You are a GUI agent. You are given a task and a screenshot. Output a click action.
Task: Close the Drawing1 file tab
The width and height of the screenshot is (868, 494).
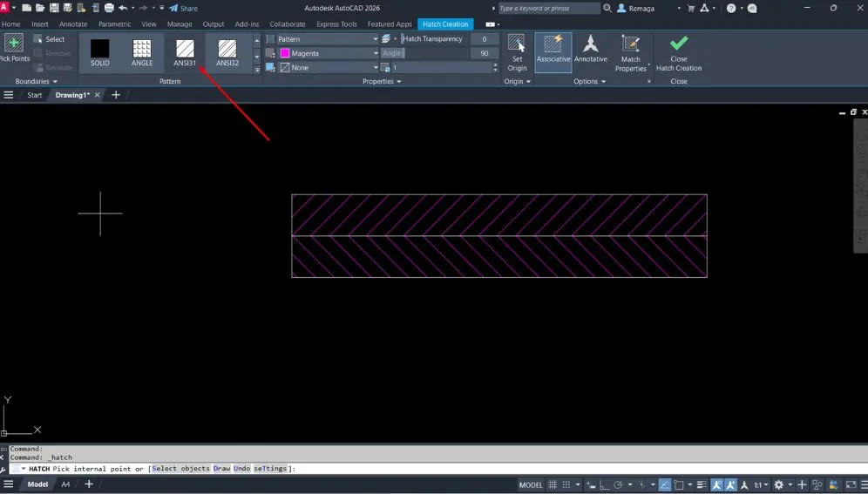pyautogui.click(x=98, y=95)
